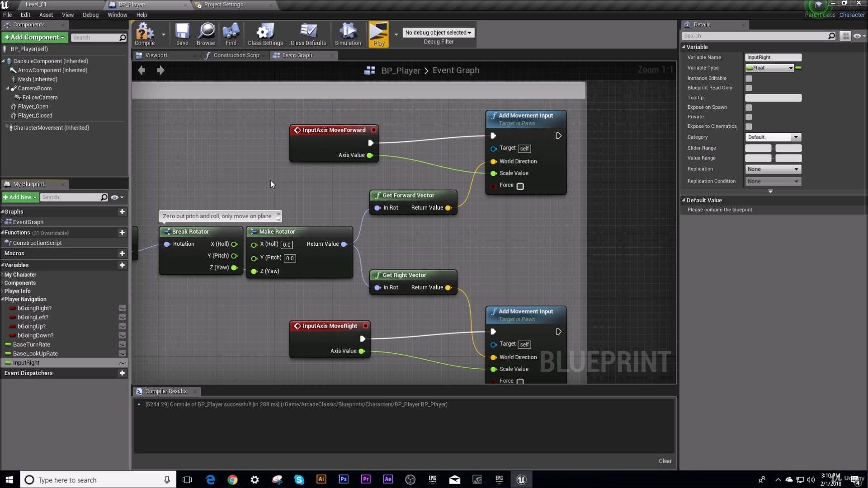Viewport: 868px width, 488px height.
Task: Click the Add Component button
Action: 35,38
